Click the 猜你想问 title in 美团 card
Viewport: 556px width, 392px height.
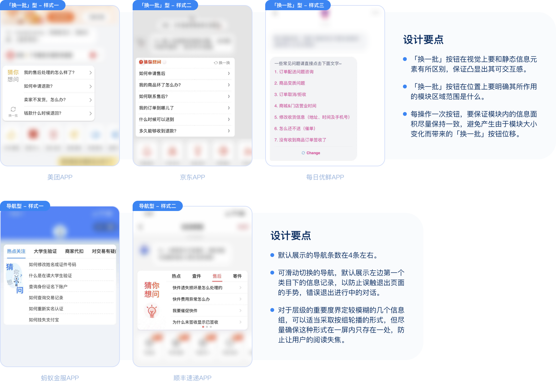coord(13,76)
